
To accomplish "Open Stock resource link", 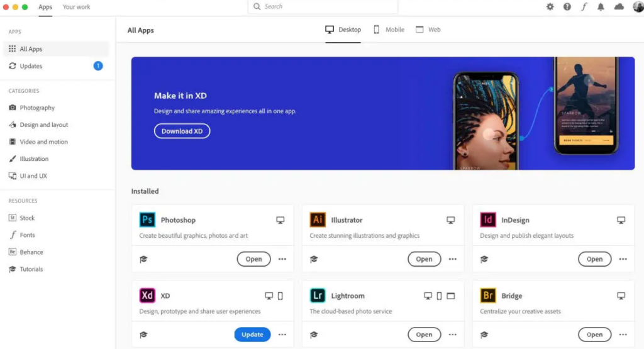I will [22, 218].
